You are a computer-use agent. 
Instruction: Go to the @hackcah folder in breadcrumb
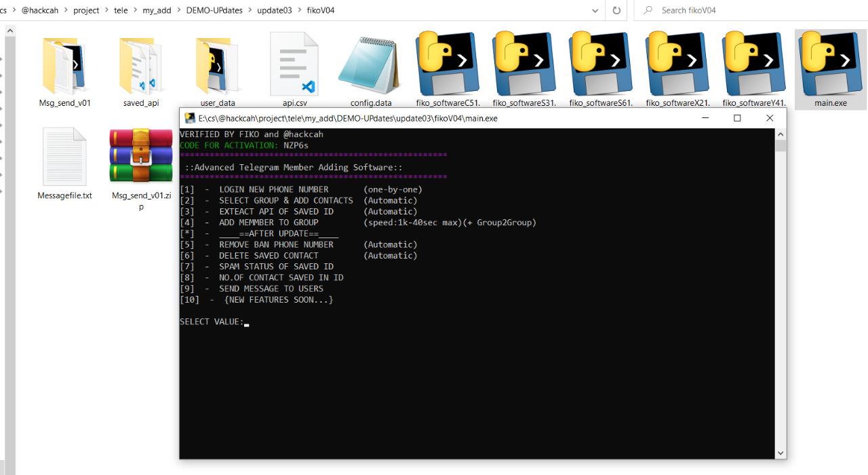click(x=39, y=10)
